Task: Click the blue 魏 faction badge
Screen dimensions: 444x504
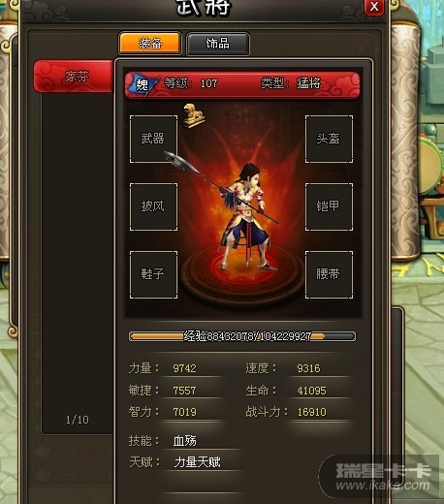Action: click(143, 85)
